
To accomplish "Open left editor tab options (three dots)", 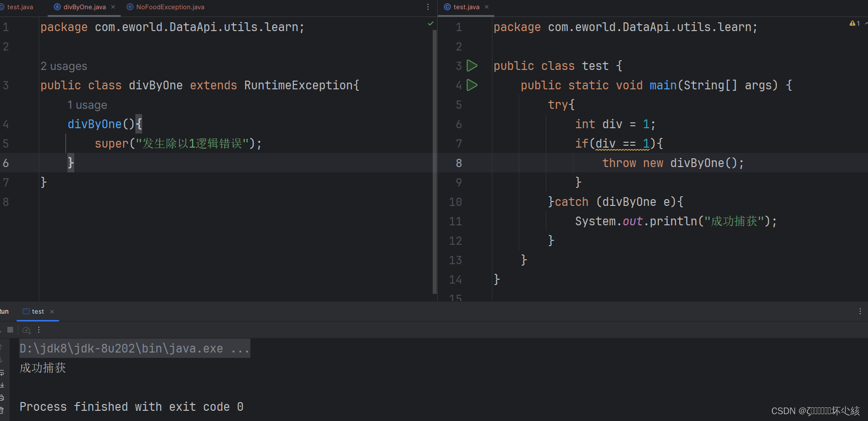I will click(427, 7).
